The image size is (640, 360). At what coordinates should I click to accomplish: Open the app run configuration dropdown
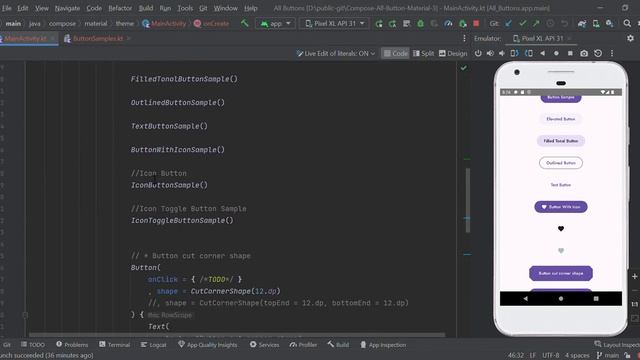pos(276,24)
